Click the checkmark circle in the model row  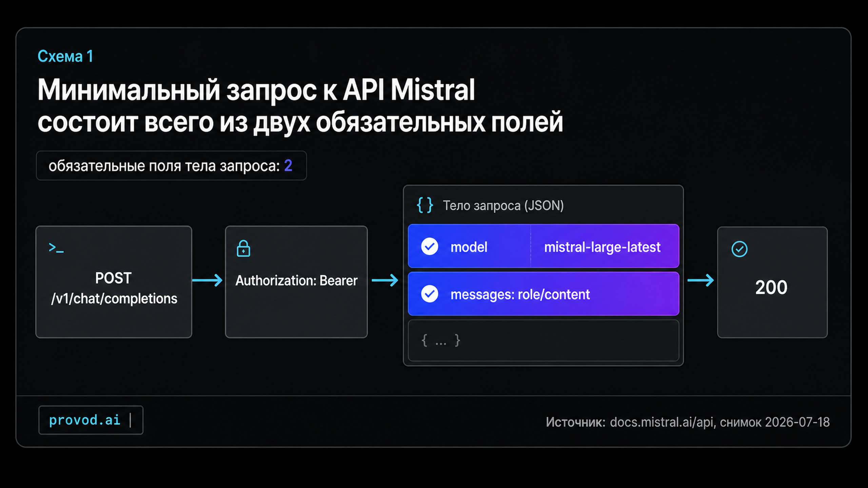click(429, 246)
